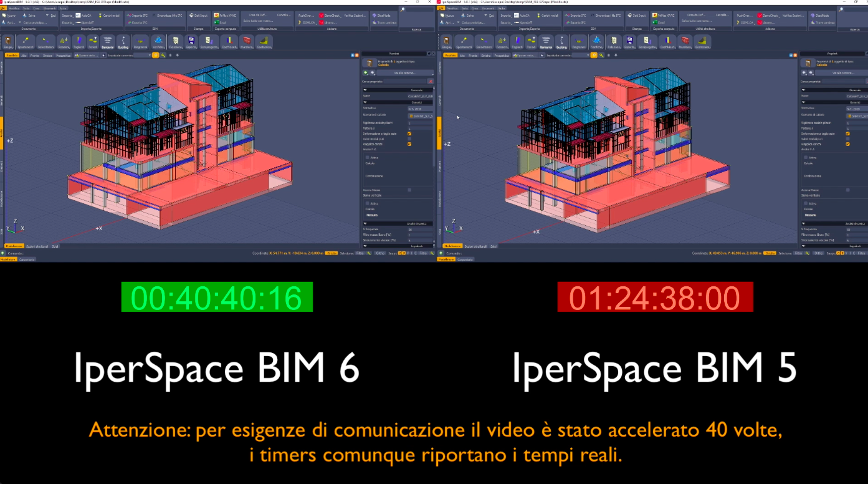Enable Attiva under Analisi P-Δ in BIM 6 panel
Image resolution: width=868 pixels, height=484 pixels.
[368, 158]
